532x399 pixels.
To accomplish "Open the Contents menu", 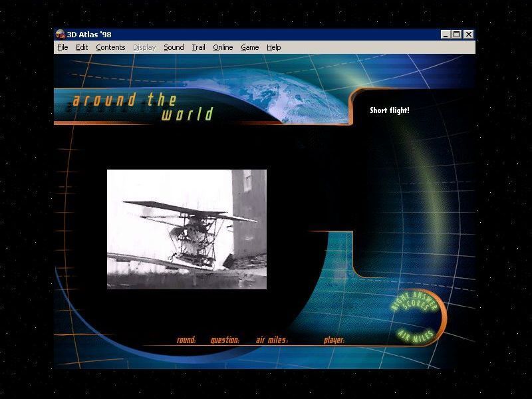I will [110, 47].
